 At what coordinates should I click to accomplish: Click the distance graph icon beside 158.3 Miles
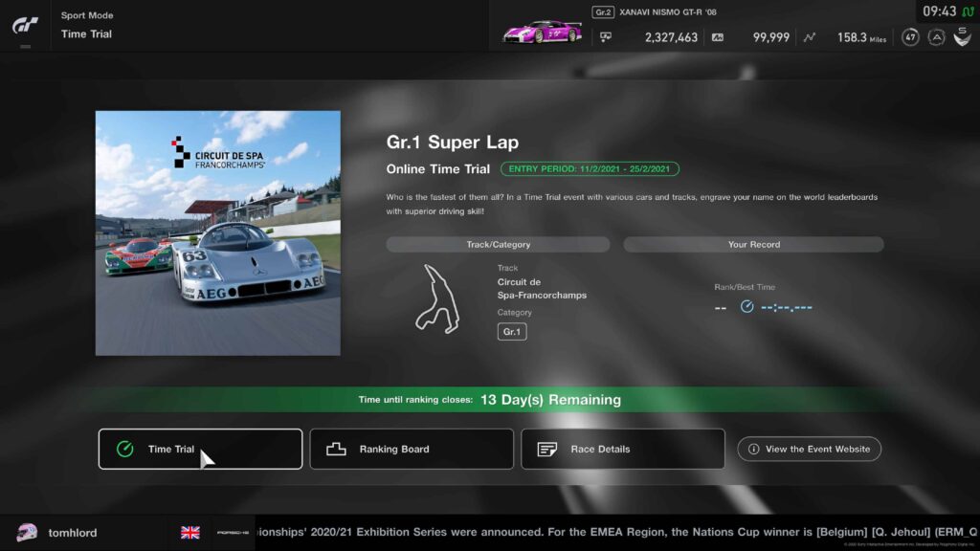tap(810, 37)
